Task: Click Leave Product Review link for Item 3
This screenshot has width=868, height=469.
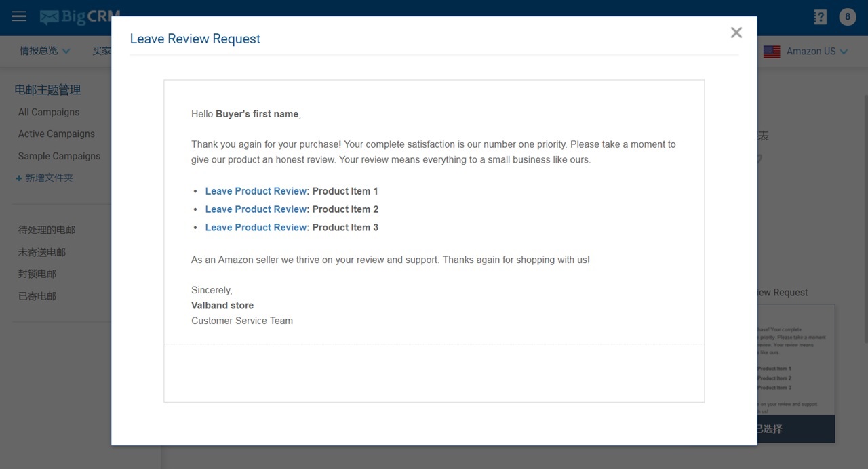Action: point(256,228)
